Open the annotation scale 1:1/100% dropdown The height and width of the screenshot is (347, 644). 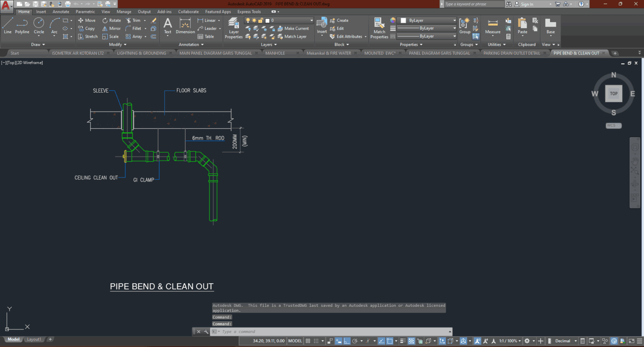tap(509, 341)
